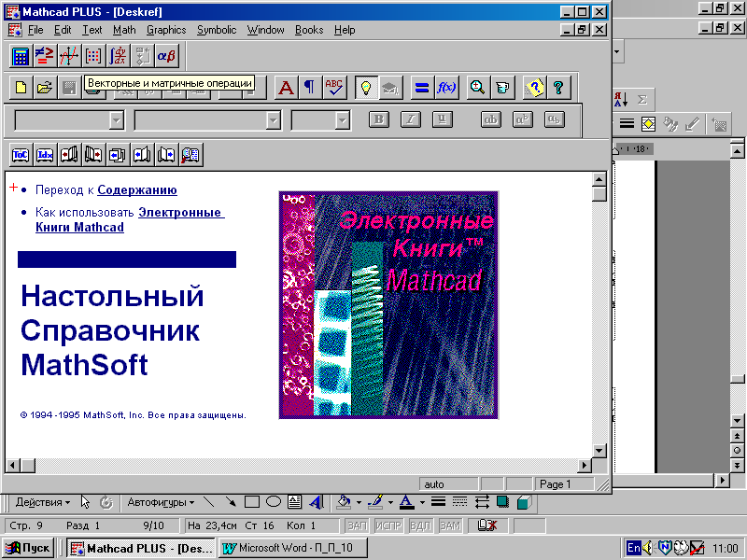The image size is (747, 560).
Task: Open the Math menu
Action: 124,30
